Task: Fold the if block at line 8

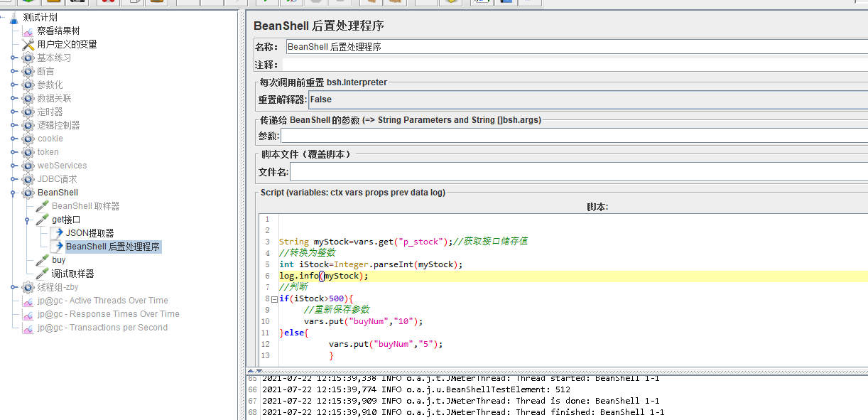Action: click(274, 299)
